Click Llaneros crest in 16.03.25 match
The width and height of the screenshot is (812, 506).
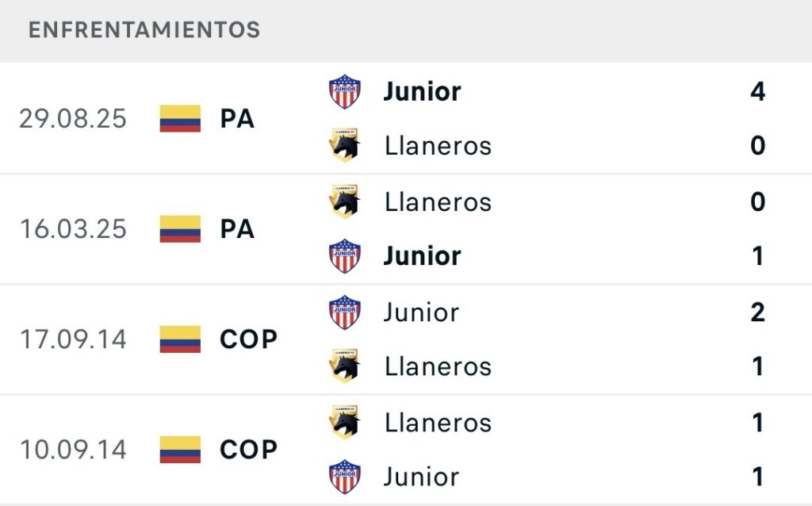345,201
